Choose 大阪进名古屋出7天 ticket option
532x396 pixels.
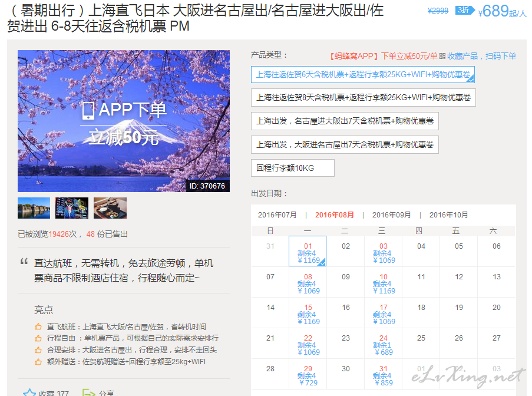(345, 144)
